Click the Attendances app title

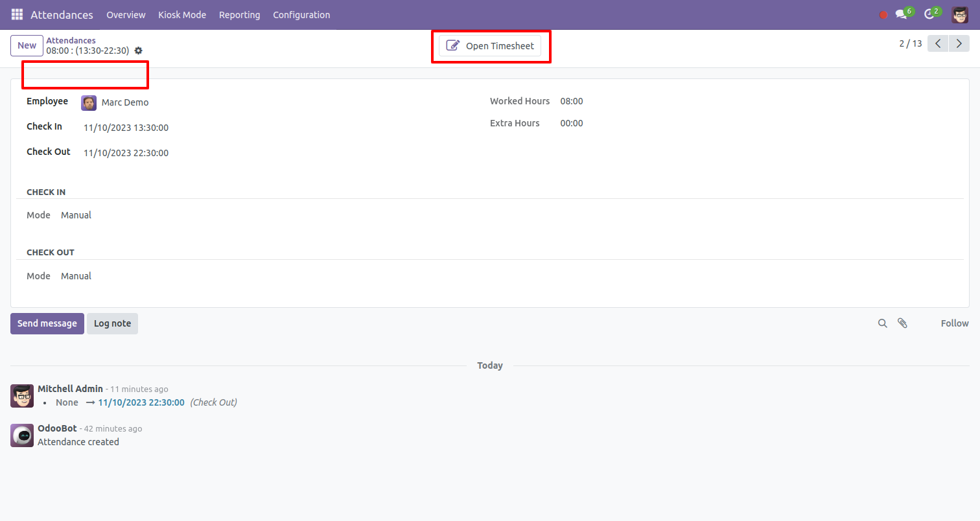(62, 14)
